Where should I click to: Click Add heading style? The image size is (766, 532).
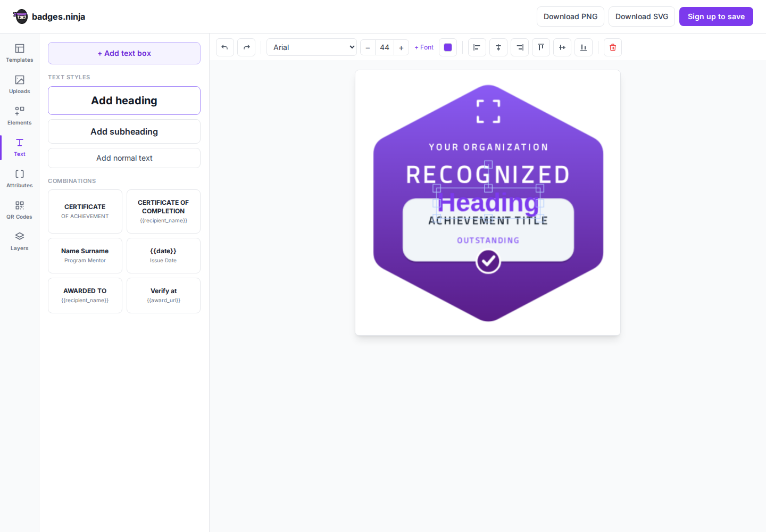coord(124,101)
